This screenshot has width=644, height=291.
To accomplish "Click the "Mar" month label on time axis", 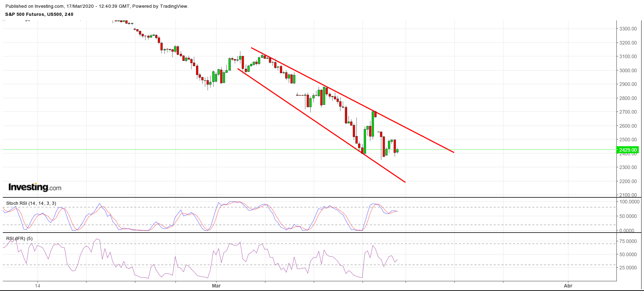I will pyautogui.click(x=216, y=286).
